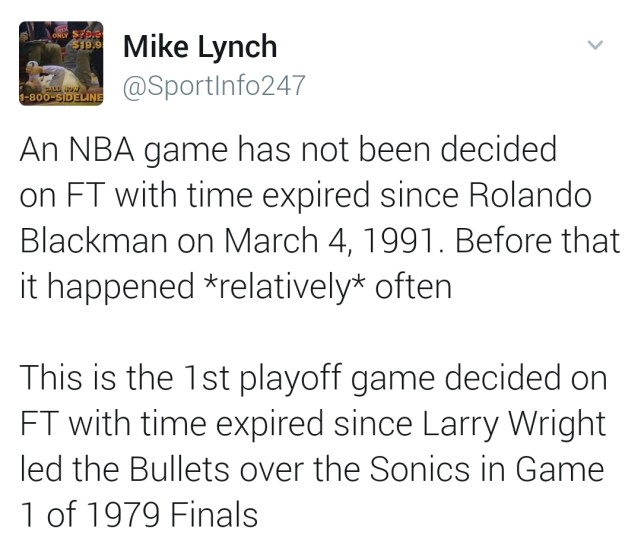
Task: Open the tweet options chevron menu
Action: coord(595,45)
